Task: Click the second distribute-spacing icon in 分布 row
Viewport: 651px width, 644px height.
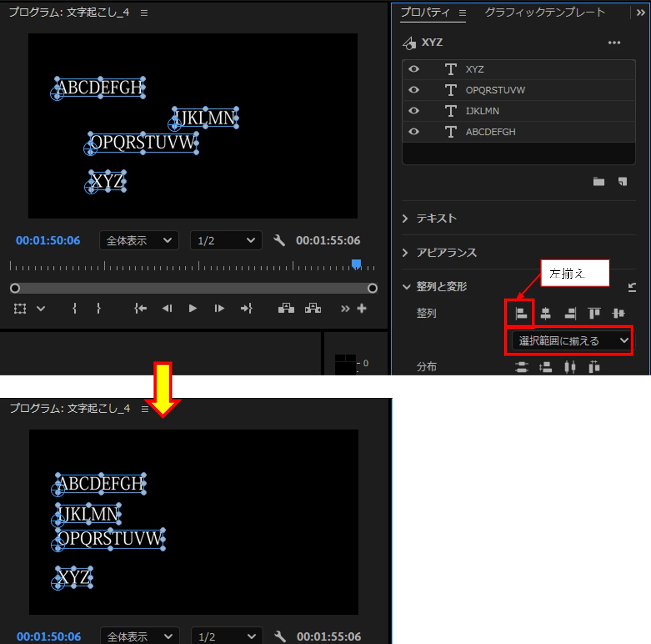Action: [545, 367]
